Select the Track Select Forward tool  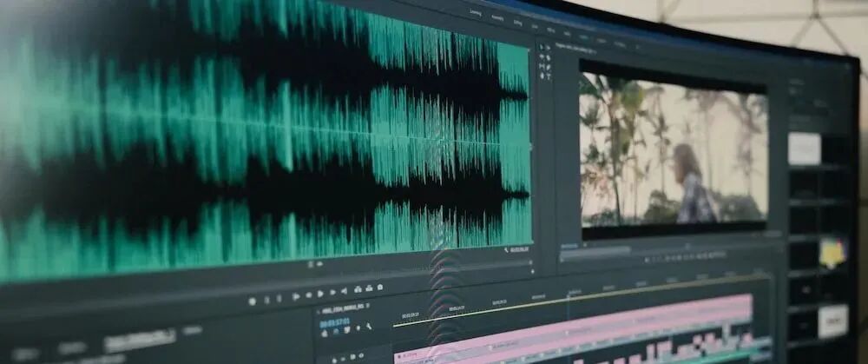click(x=548, y=48)
